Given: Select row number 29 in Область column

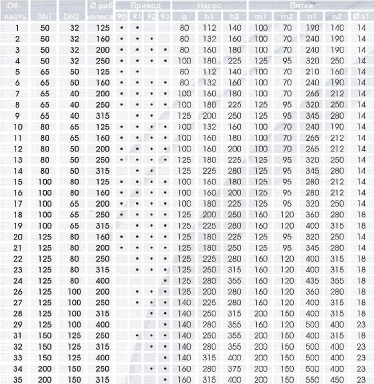Looking at the screenshot, I should coord(17,325).
